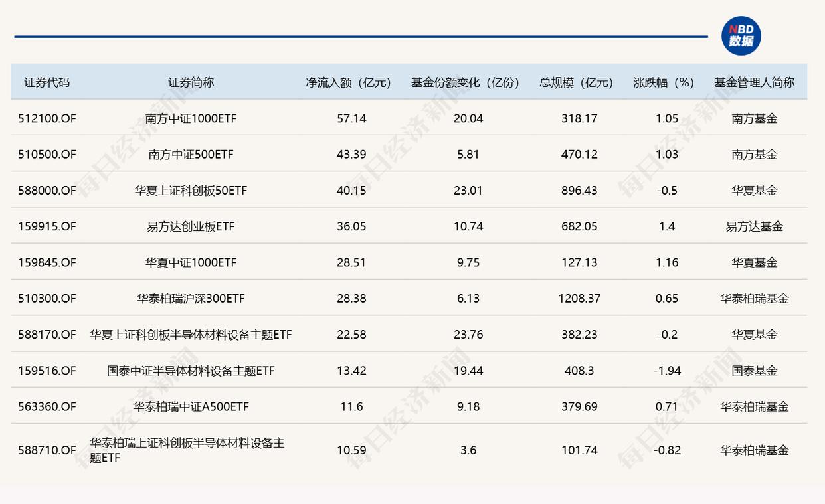Select security code 588710.OF
Screen dimensions: 825x504
[47, 450]
